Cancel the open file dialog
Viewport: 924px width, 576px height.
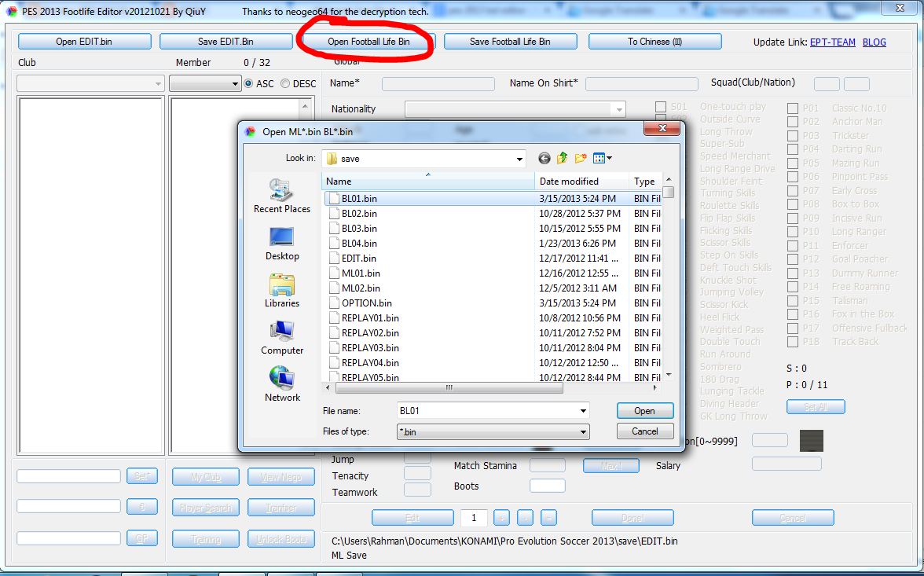pyautogui.click(x=644, y=431)
